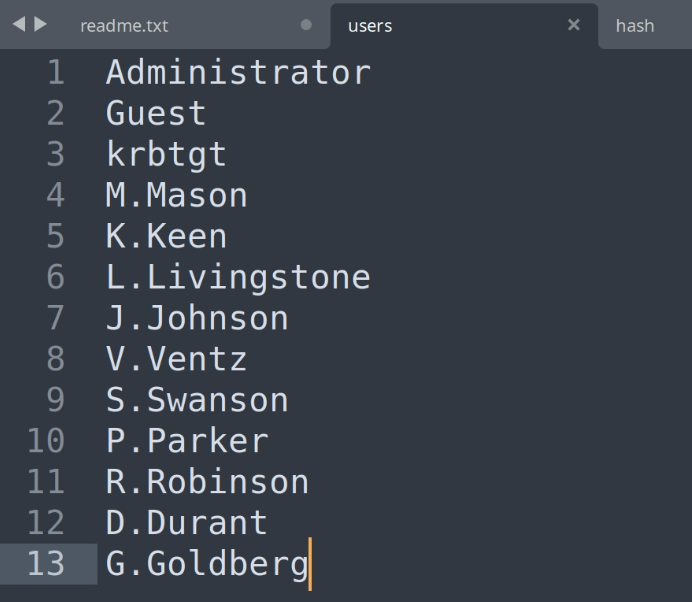692x602 pixels.
Task: Click line number 1 in the gutter
Action: [x=54, y=73]
